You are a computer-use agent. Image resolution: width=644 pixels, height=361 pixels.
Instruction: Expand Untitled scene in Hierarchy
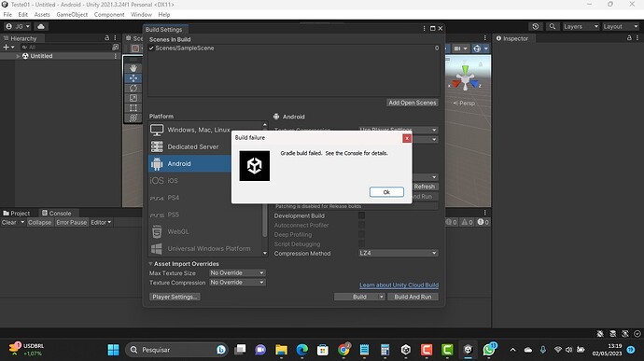[18, 56]
